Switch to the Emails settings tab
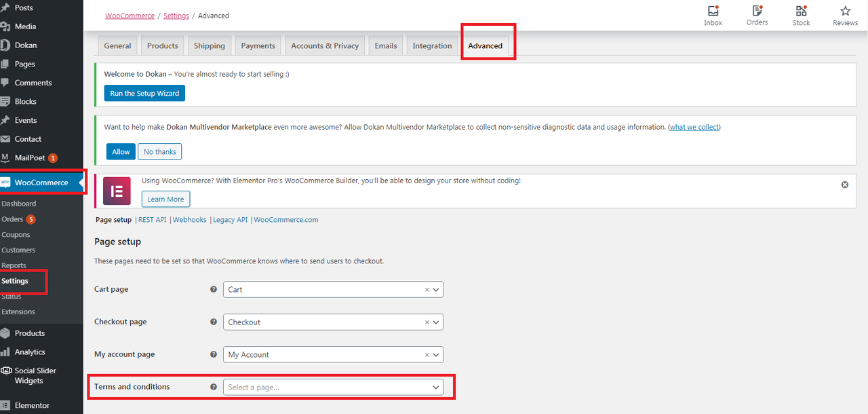Image resolution: width=868 pixels, height=414 pixels. tap(386, 45)
